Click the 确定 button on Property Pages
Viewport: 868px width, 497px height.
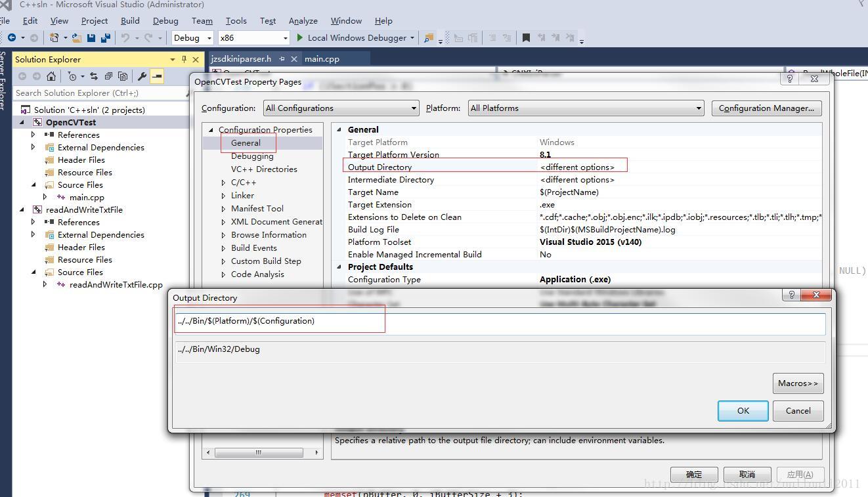(694, 475)
